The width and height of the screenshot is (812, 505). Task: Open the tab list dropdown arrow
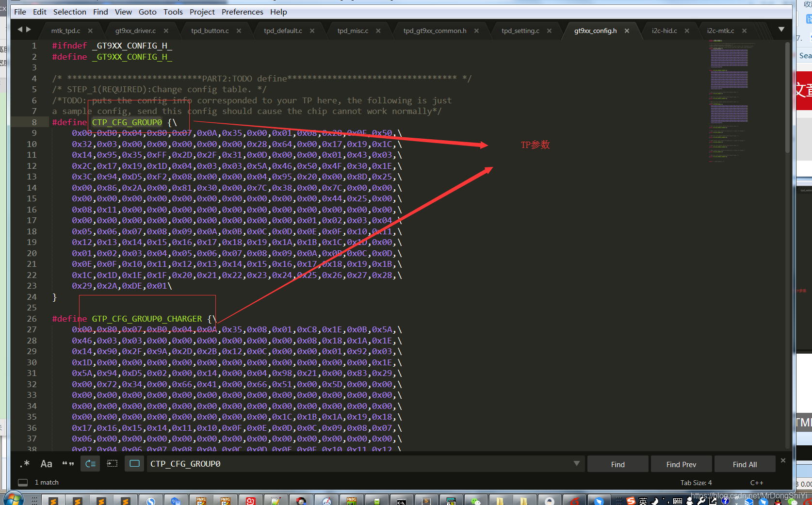click(x=781, y=30)
